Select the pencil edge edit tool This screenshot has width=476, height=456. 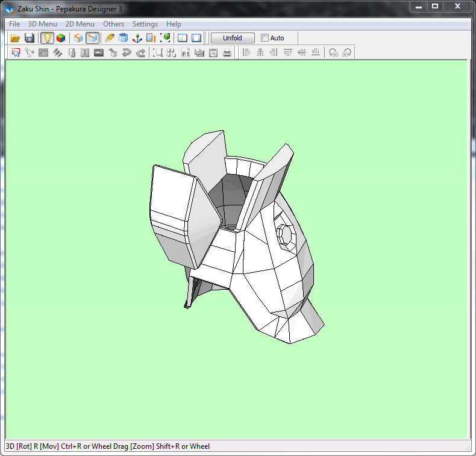coord(110,38)
